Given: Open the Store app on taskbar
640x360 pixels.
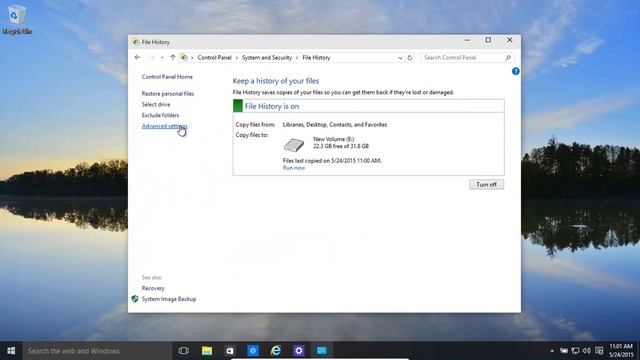Looking at the screenshot, I should pos(230,351).
